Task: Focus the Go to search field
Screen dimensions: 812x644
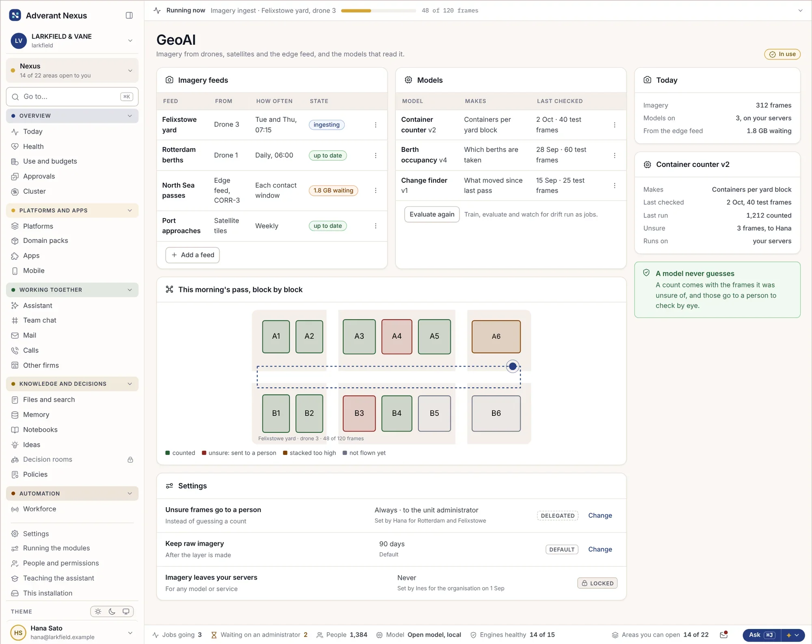Action: tap(72, 97)
